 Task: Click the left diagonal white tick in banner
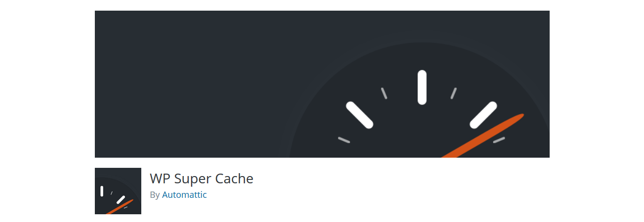359,115
